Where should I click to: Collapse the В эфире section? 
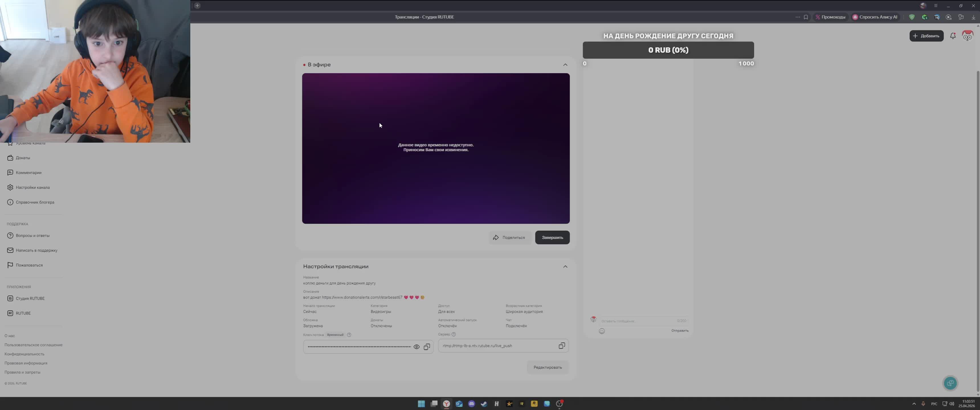click(x=565, y=65)
